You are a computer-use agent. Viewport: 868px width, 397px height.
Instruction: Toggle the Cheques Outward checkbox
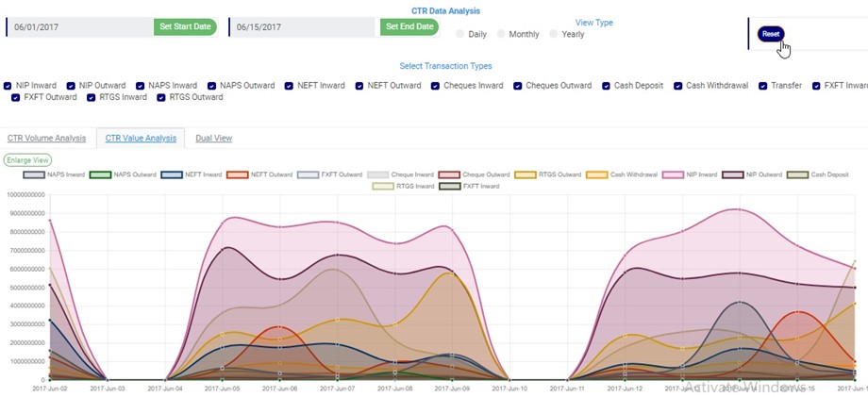tap(519, 86)
